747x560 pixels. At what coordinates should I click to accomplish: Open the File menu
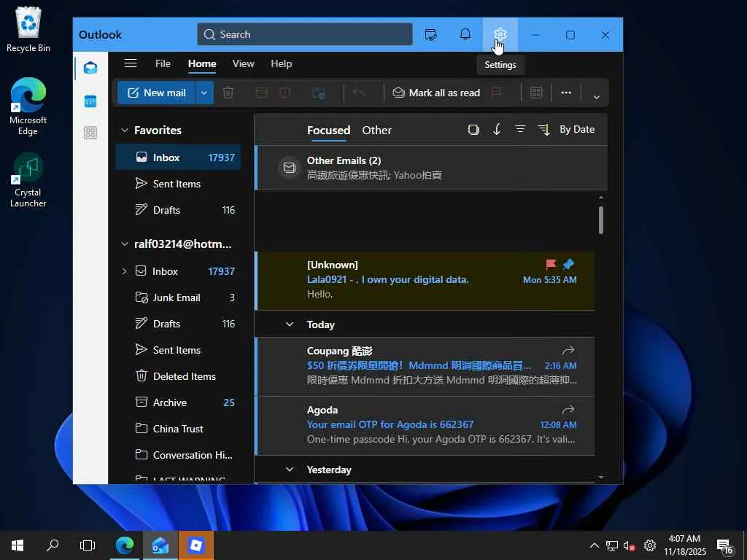tap(163, 63)
